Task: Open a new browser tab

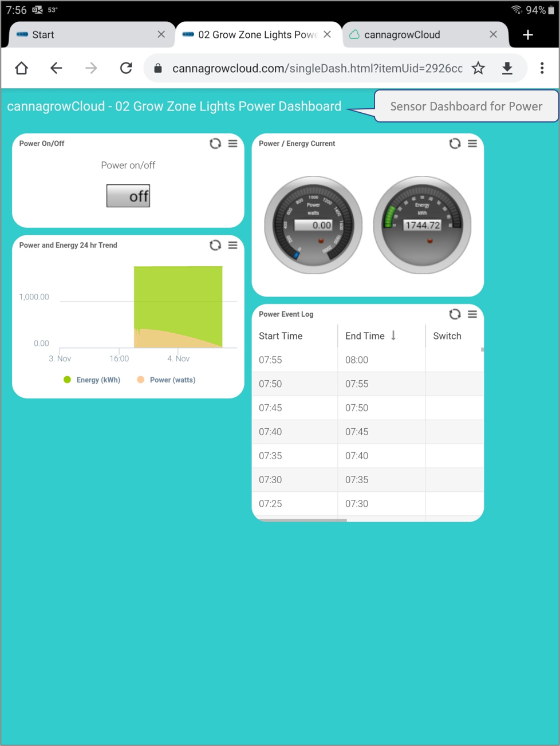Action: tap(528, 35)
